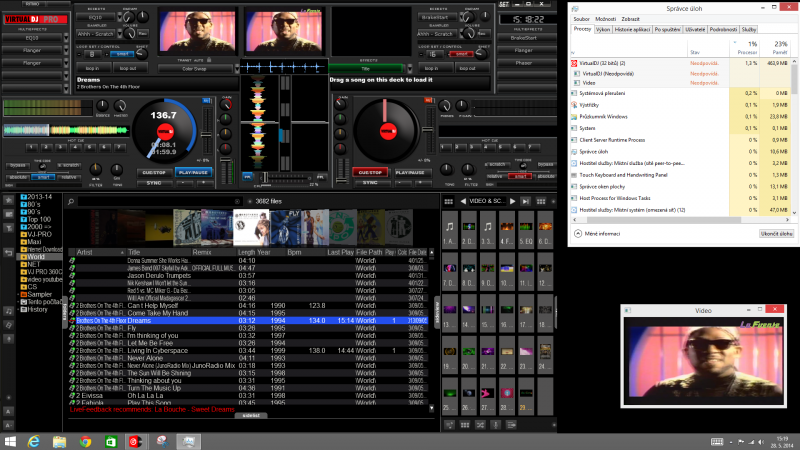800x450 pixels.
Task: Click the red CUE/STOP button on right deck
Action: (370, 172)
